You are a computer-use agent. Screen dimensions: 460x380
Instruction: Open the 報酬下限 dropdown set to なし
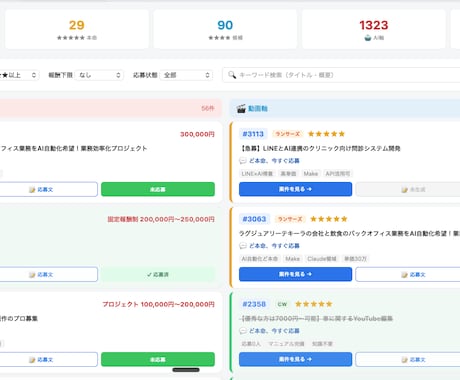(x=99, y=75)
